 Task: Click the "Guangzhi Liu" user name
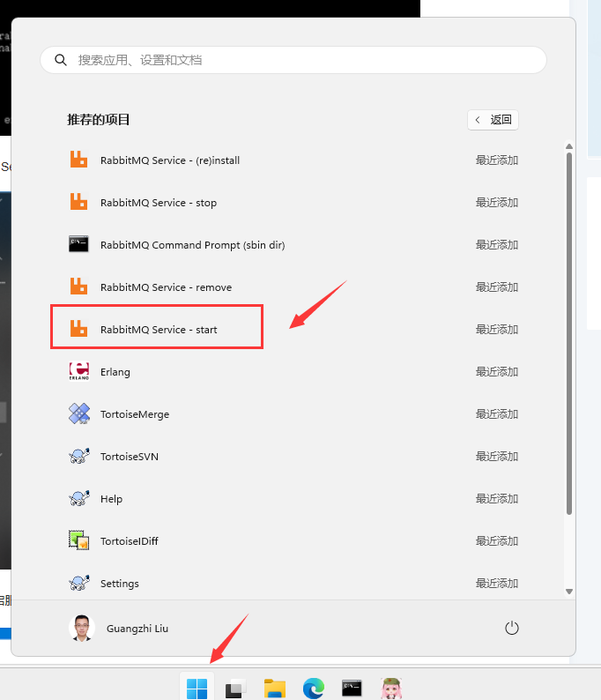click(x=137, y=629)
